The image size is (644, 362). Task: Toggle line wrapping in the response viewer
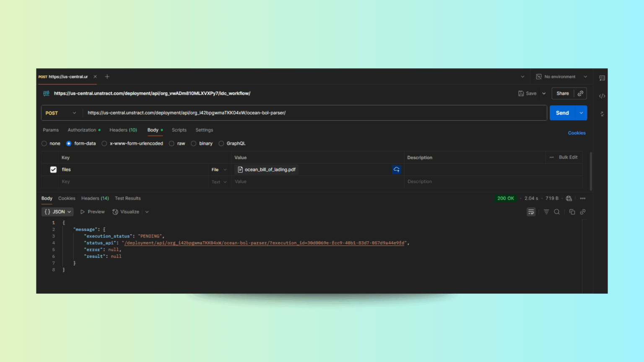(x=531, y=212)
